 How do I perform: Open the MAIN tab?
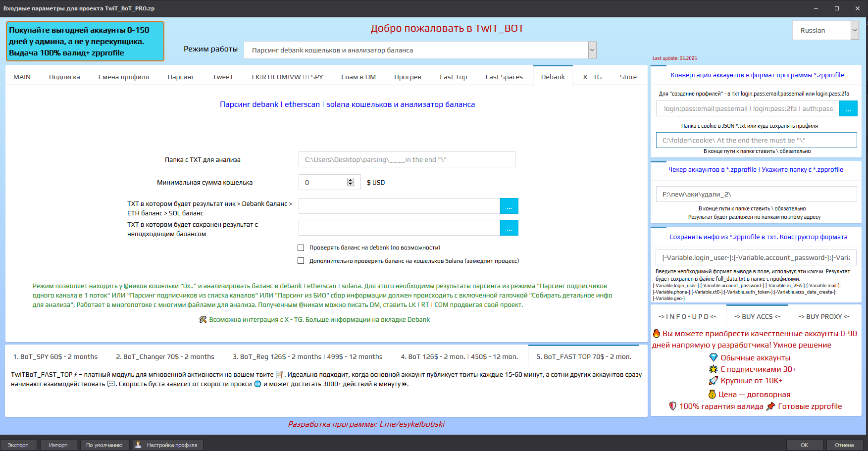pos(22,77)
